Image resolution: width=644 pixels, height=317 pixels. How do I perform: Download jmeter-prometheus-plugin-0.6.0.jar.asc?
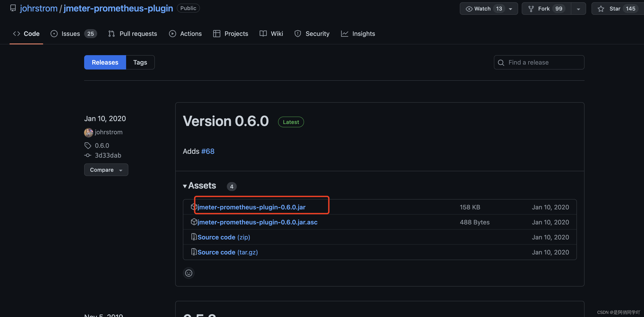click(257, 222)
